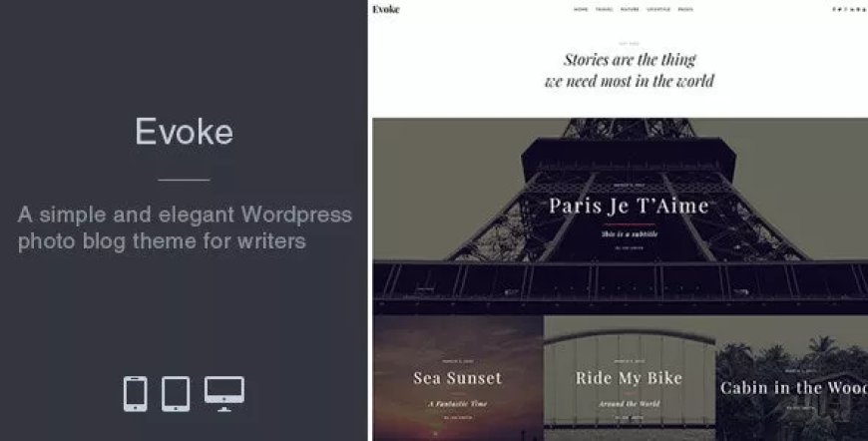The width and height of the screenshot is (868, 441).
Task: Open the Facebook social icon in header
Action: [x=834, y=9]
